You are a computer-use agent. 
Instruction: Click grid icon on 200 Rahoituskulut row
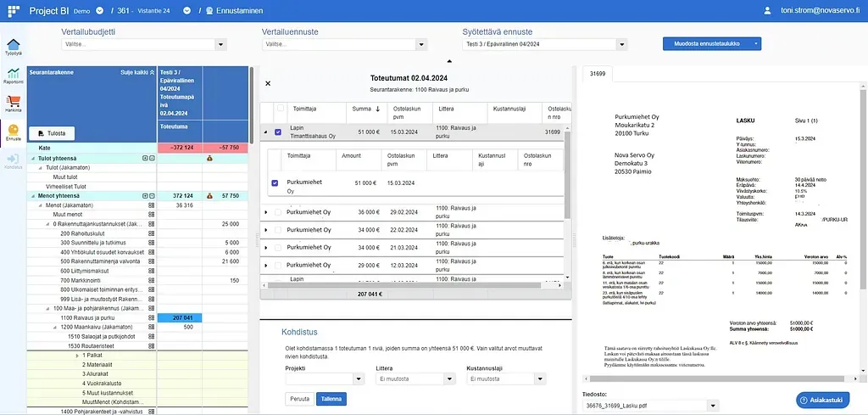[x=152, y=233]
